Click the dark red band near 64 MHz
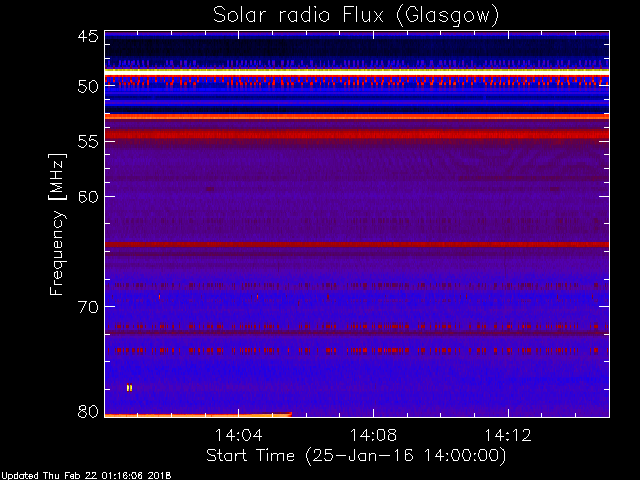The image size is (640, 480). click(x=357, y=244)
